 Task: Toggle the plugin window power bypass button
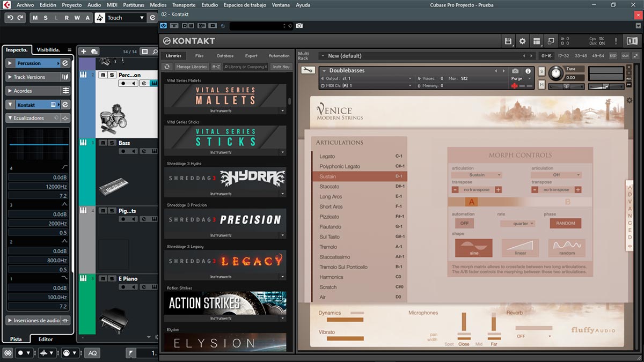(x=164, y=26)
